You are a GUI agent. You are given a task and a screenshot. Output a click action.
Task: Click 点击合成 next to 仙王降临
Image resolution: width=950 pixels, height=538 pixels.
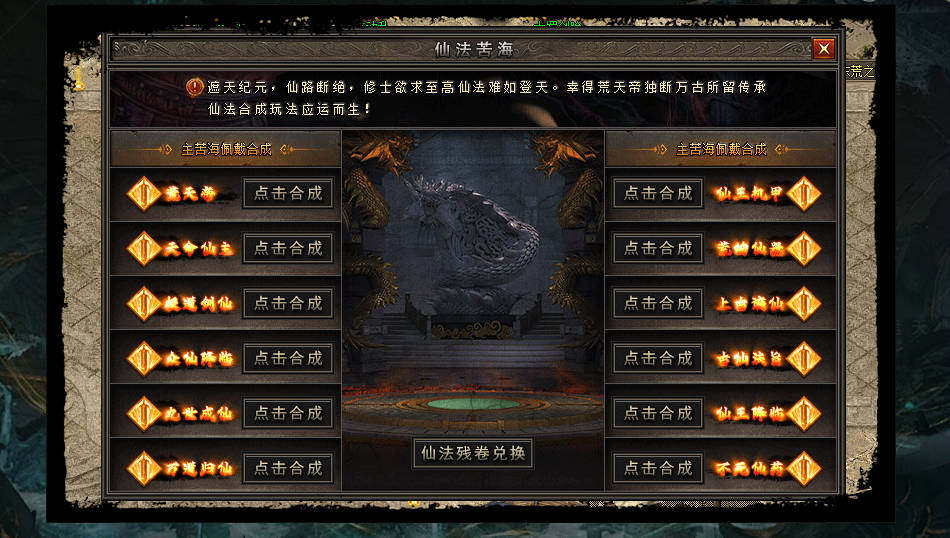[x=658, y=413]
